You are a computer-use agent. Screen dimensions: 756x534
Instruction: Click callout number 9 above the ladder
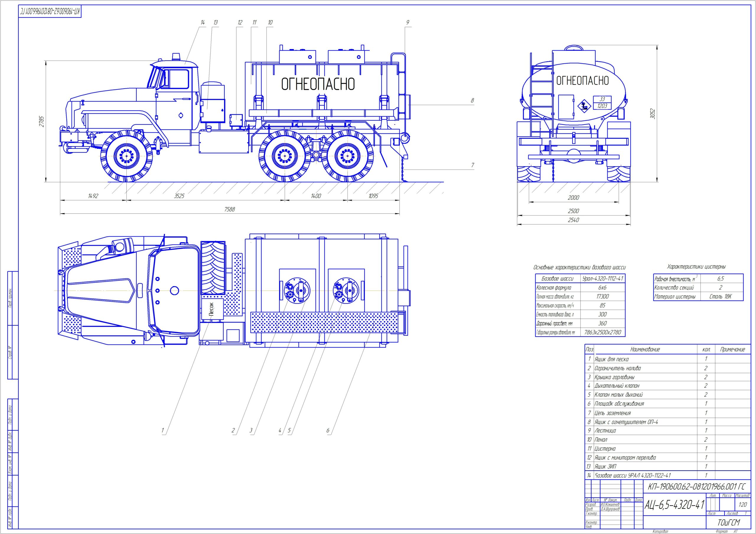[x=408, y=22]
